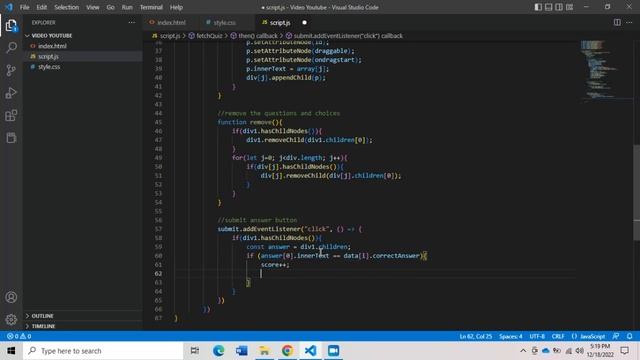Change encoding via UTF-8 status entry
Screen dimensions: 640x360
(537, 336)
